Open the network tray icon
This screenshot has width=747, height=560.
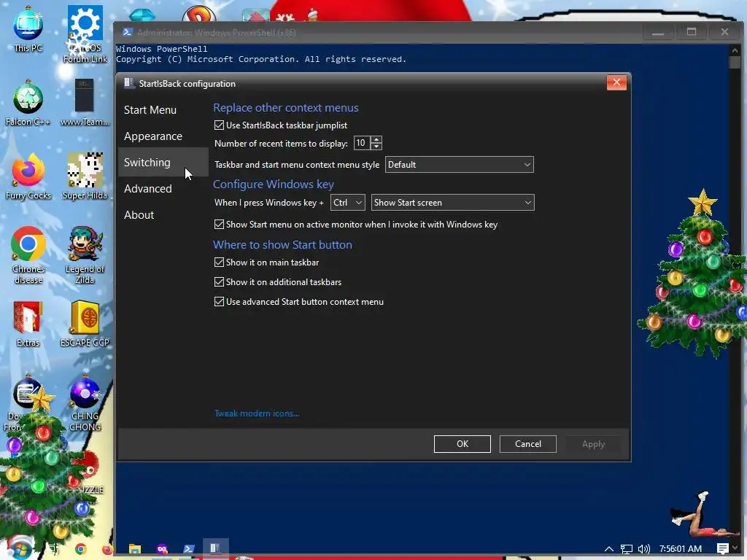coord(627,549)
